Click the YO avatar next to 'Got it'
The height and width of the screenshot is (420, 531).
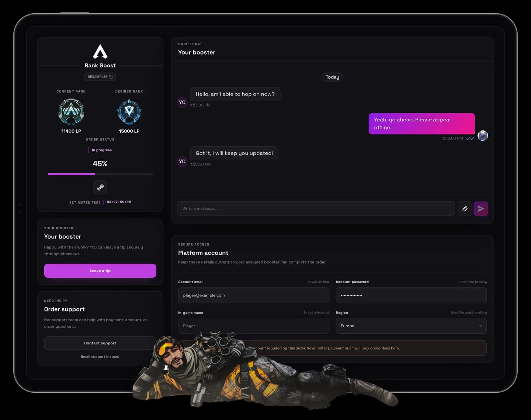tap(182, 161)
